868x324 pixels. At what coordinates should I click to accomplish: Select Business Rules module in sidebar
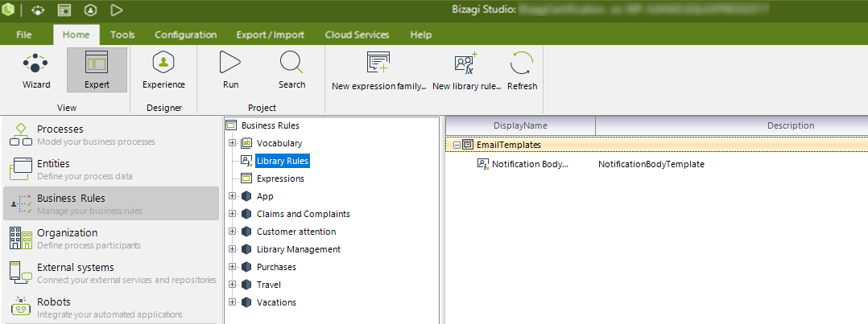click(x=111, y=204)
